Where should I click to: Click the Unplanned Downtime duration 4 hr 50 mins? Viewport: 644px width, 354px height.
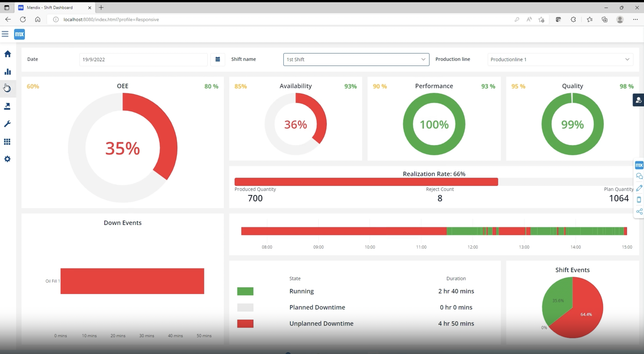456,323
